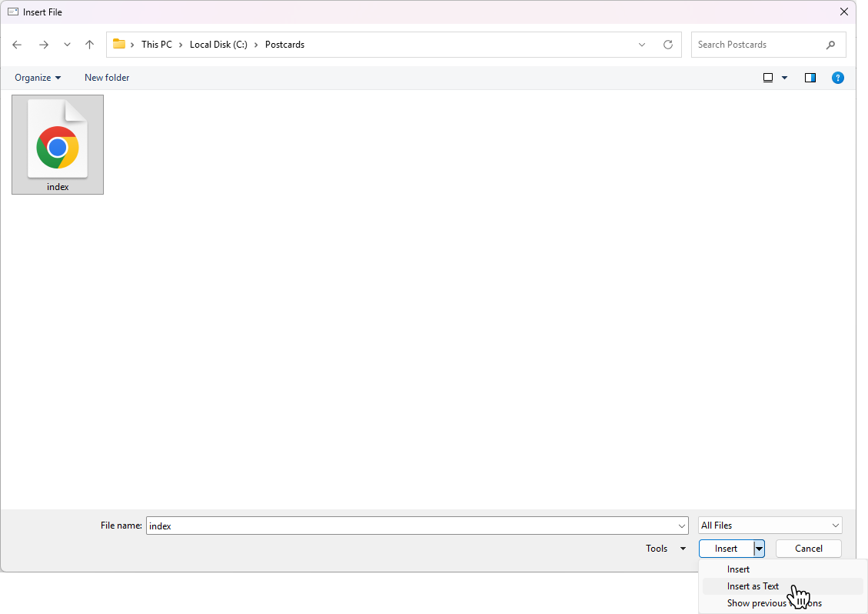Select the index Chrome HTML file
The height and width of the screenshot is (614, 868).
pyautogui.click(x=58, y=145)
